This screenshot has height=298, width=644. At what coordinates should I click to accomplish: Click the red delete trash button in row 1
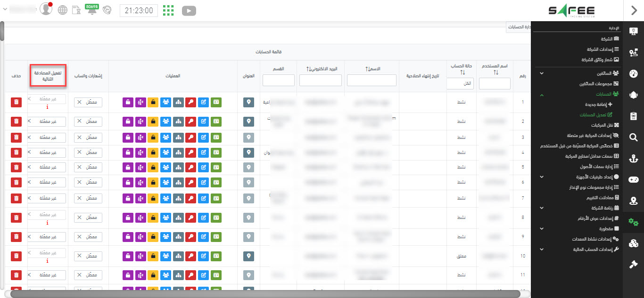[x=16, y=102]
